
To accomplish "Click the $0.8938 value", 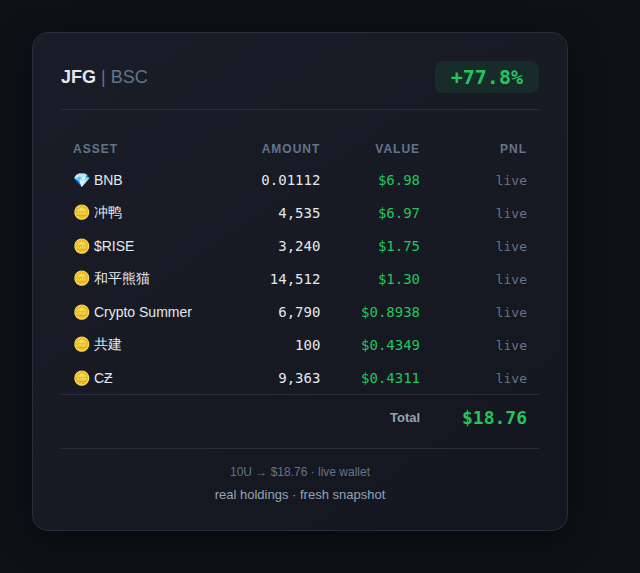I will tap(390, 312).
